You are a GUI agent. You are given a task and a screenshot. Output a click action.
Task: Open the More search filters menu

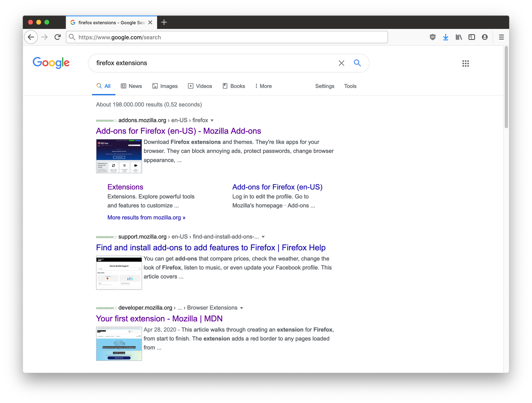(263, 86)
